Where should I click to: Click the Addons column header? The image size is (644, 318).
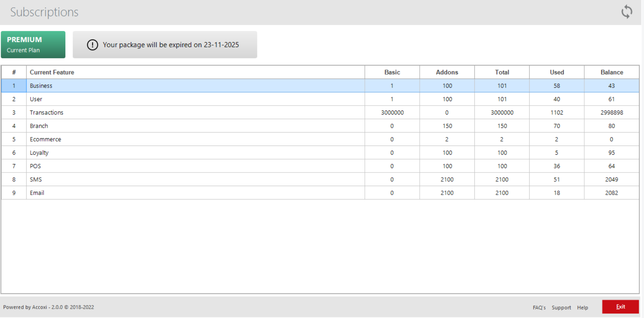(x=447, y=72)
